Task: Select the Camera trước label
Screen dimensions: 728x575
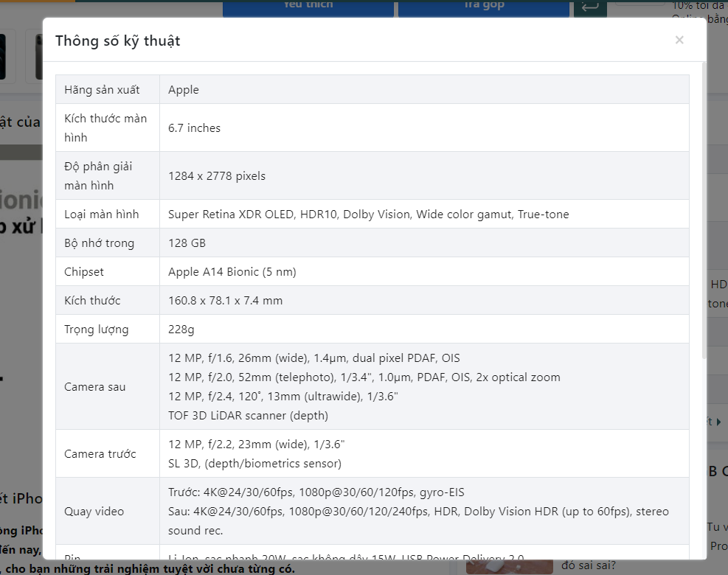Action: click(x=100, y=453)
